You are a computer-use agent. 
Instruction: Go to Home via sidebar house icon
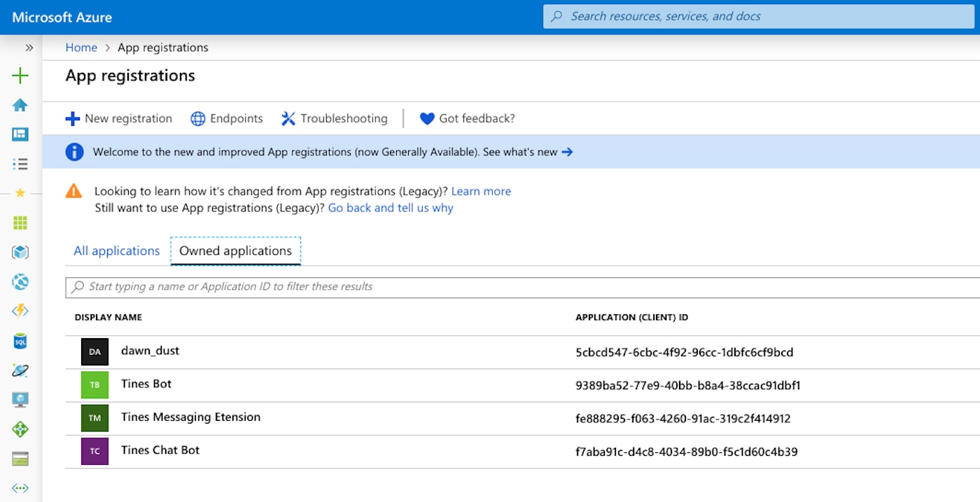click(x=20, y=105)
